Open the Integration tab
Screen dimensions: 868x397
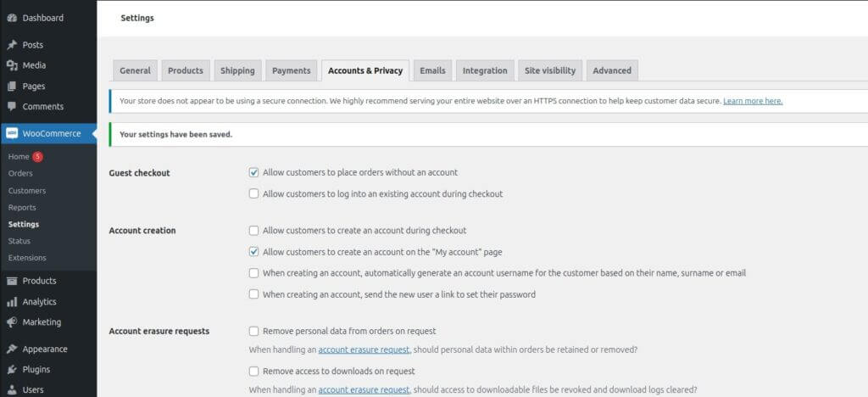coord(485,70)
